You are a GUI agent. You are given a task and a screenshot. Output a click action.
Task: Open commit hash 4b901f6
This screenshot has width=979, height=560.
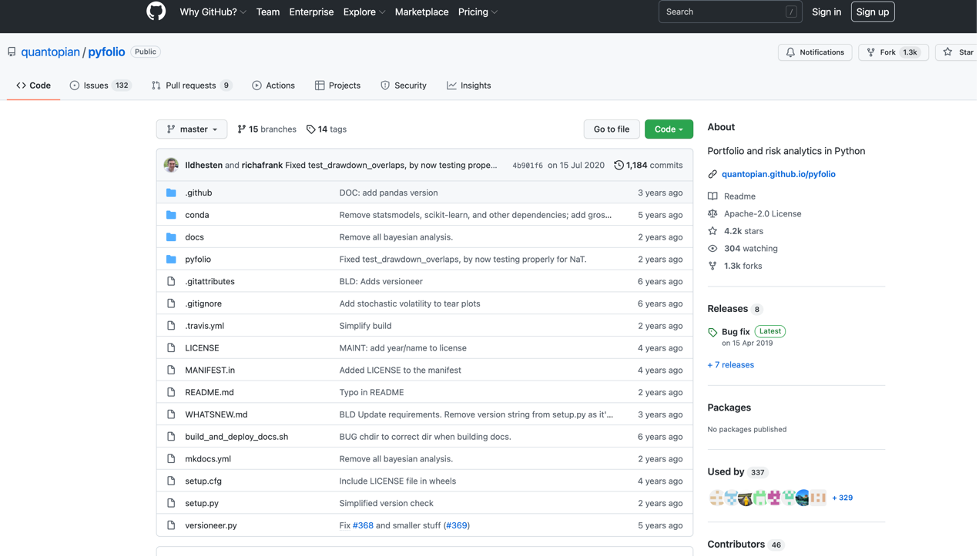pyautogui.click(x=528, y=166)
